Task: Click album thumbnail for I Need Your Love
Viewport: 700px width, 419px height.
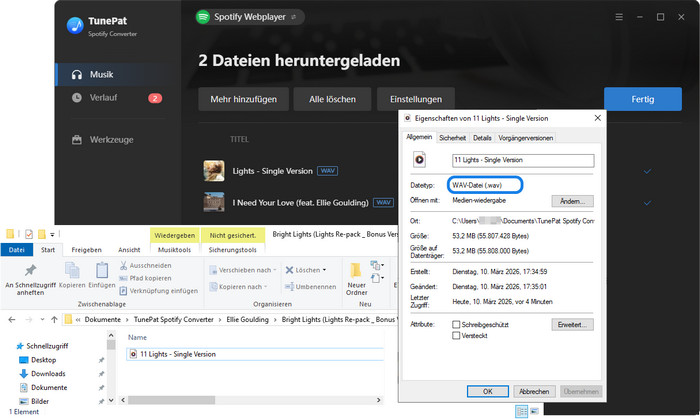Action: [214, 202]
